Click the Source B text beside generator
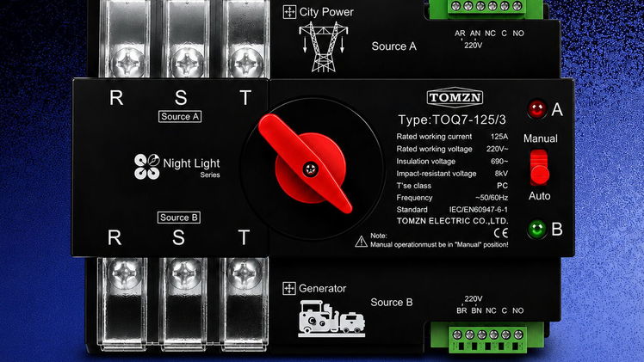This screenshot has height=362, width=644. [392, 302]
